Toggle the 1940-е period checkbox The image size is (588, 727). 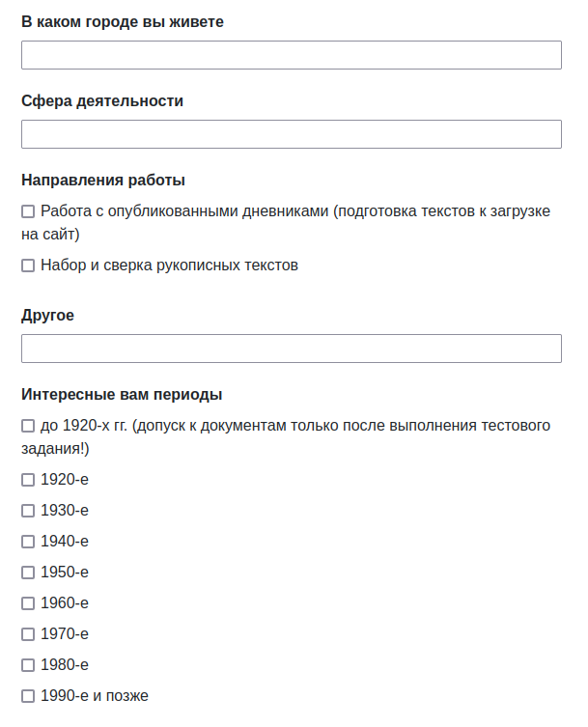pos(28,542)
